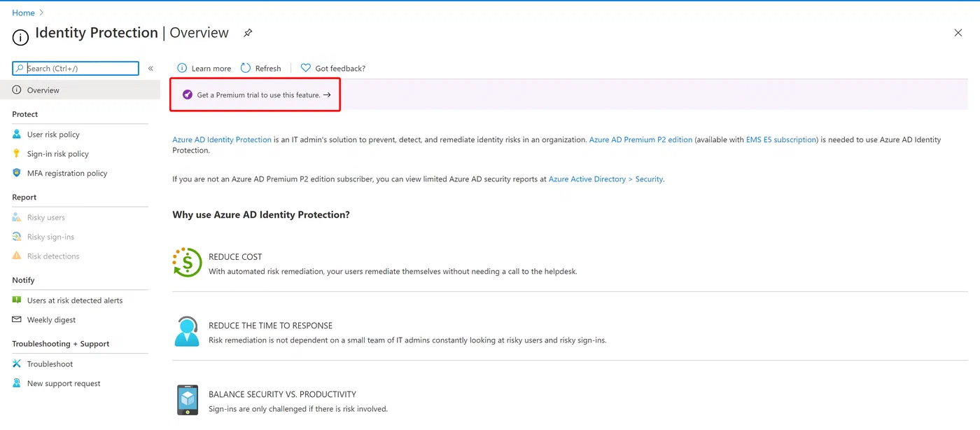Click the headset person Reduce Time icon
Viewport: 980px width, 430px height.
tap(187, 331)
